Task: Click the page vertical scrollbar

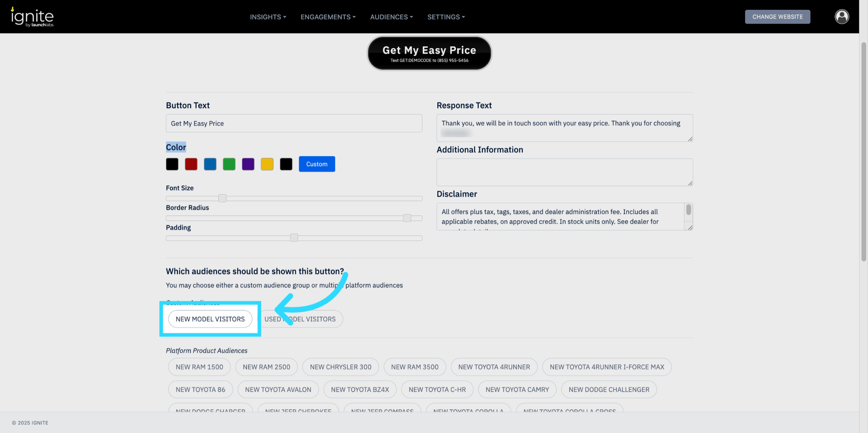Action: 864,151
